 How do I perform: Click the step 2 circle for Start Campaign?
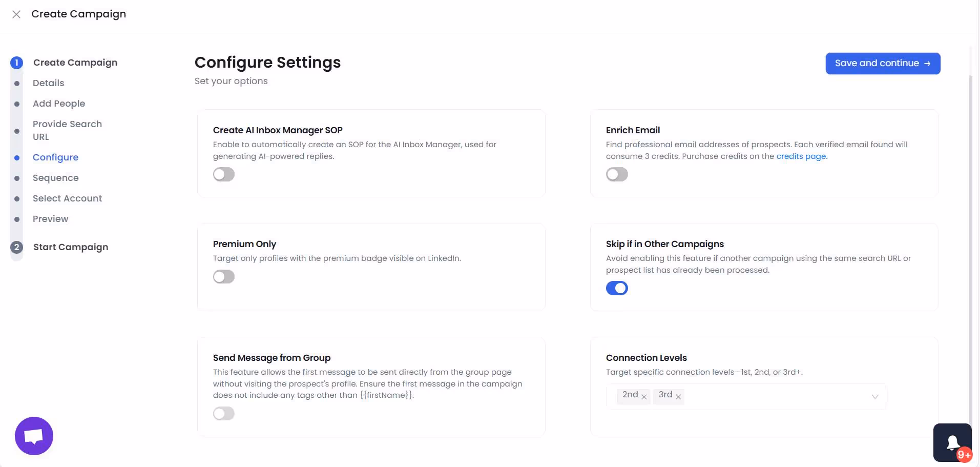coord(16,247)
